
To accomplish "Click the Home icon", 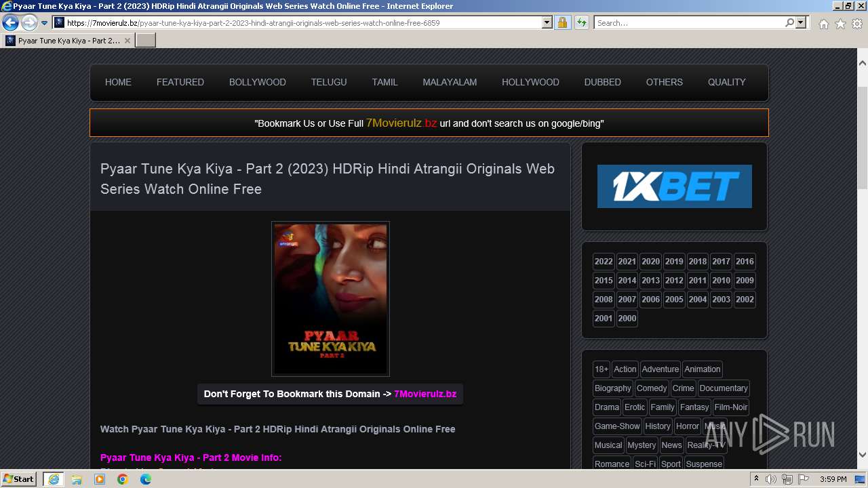I will coord(823,24).
